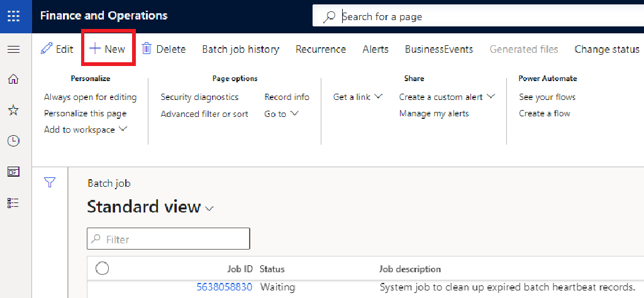Click Batch job history in action bar
Screen dimensions: 644x298
(240, 49)
